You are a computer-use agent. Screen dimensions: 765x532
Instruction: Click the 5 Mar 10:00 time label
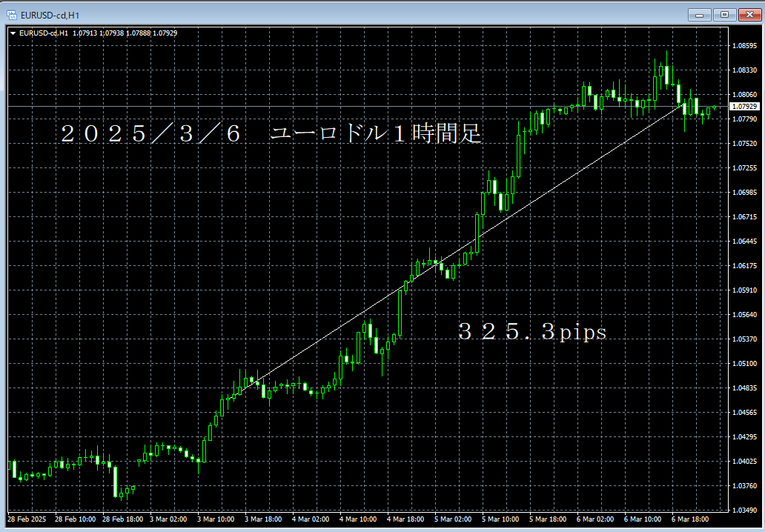point(500,519)
